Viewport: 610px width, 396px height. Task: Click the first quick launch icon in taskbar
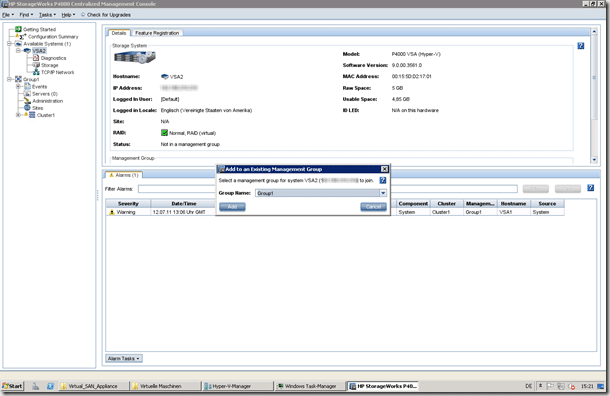[35, 386]
